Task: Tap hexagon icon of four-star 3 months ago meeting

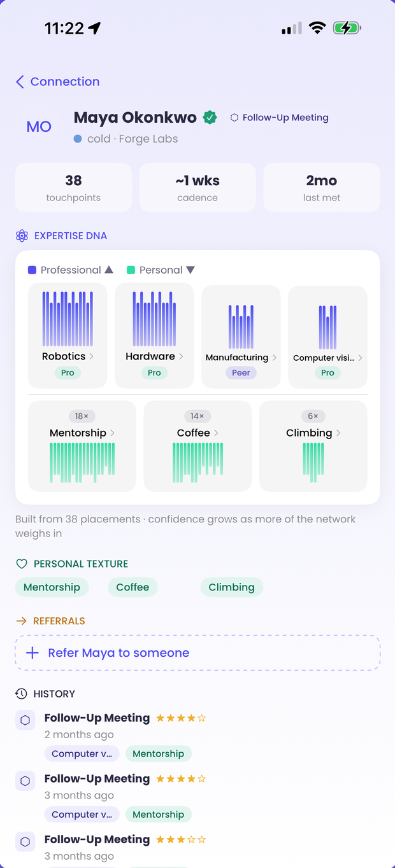Action: 25,781
